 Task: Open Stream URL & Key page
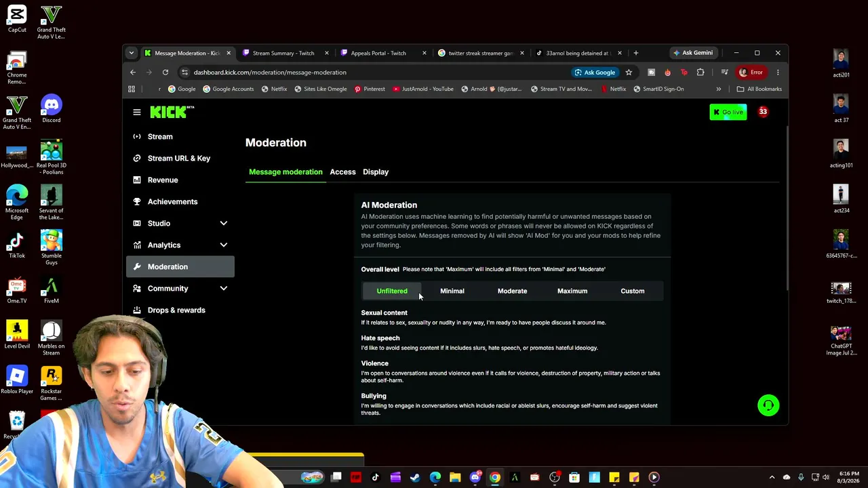pos(180,158)
